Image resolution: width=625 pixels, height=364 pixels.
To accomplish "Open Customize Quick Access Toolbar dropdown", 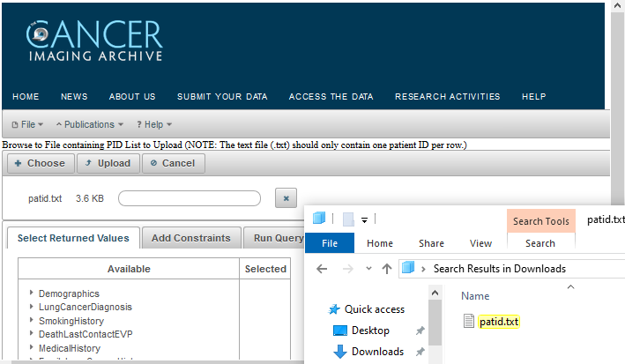I will click(364, 219).
